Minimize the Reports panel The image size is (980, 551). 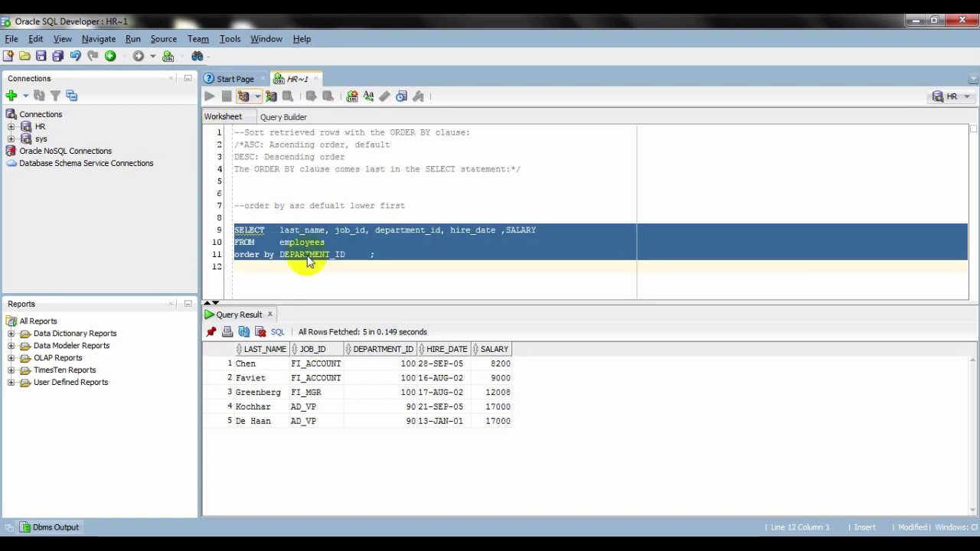[x=188, y=304]
